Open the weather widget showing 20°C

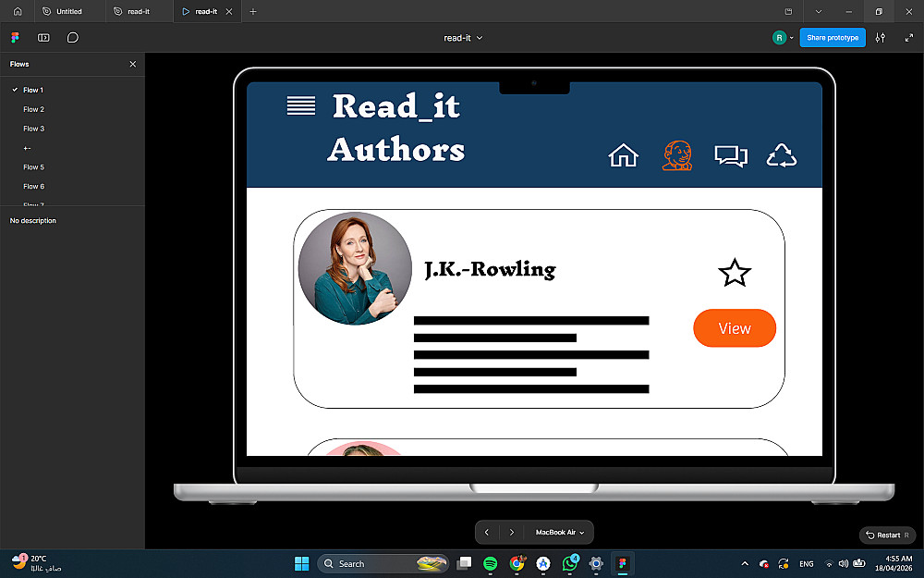tap(37, 563)
